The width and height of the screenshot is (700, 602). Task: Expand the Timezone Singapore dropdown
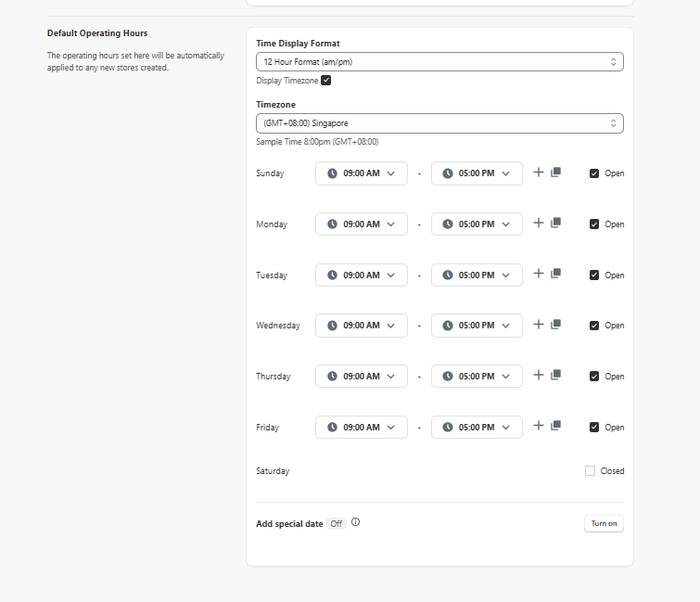[439, 122]
